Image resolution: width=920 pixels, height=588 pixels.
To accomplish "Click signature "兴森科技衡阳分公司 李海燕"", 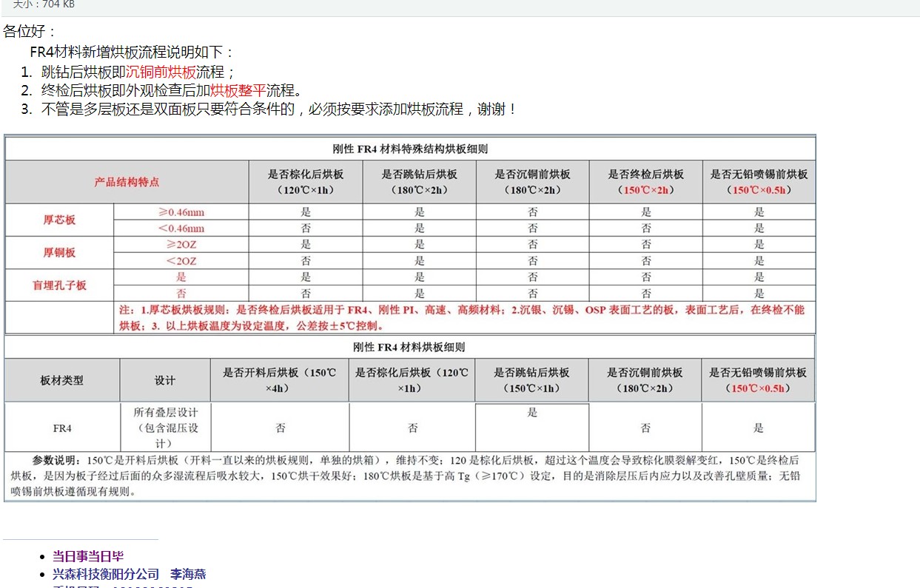I will coord(129,574).
